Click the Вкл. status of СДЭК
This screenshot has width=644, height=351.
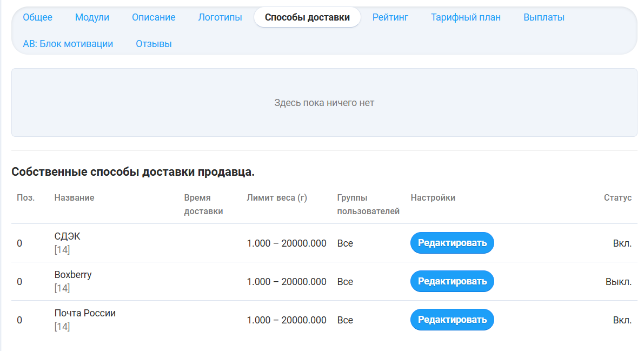[x=622, y=243]
